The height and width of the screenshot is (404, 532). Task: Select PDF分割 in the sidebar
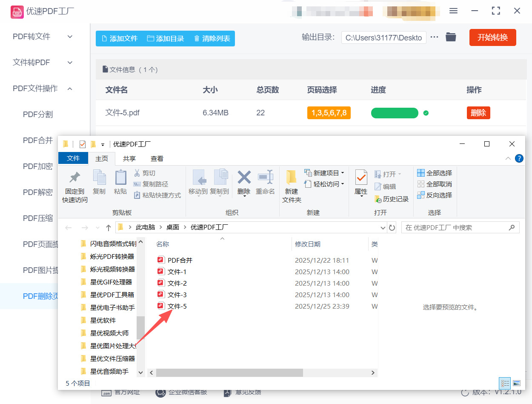(38, 115)
